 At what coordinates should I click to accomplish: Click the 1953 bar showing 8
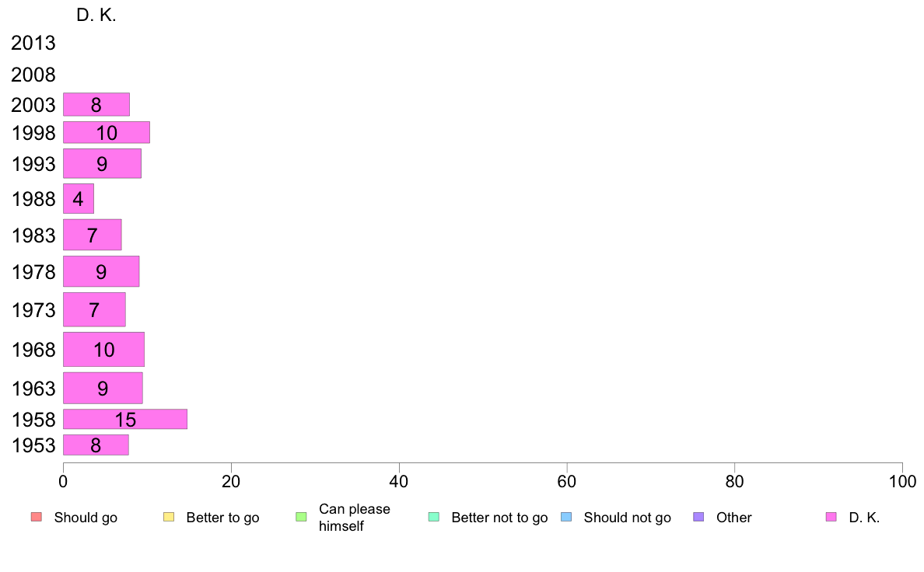pos(96,445)
